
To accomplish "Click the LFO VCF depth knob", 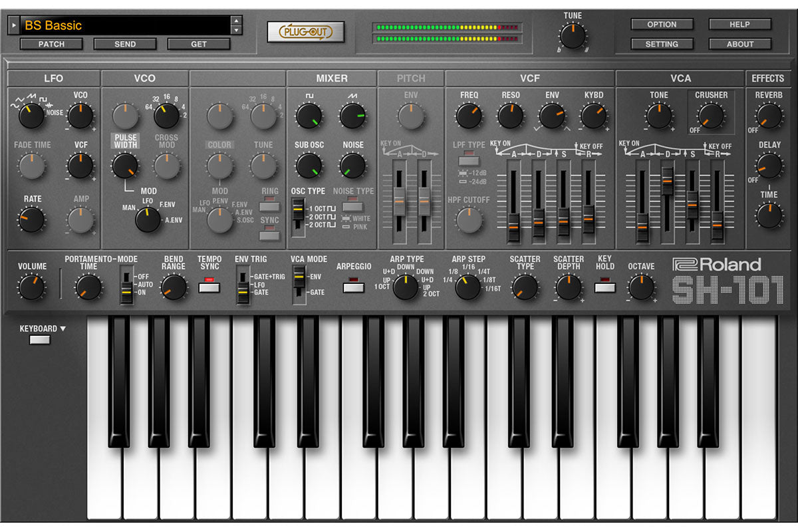I will [x=80, y=166].
